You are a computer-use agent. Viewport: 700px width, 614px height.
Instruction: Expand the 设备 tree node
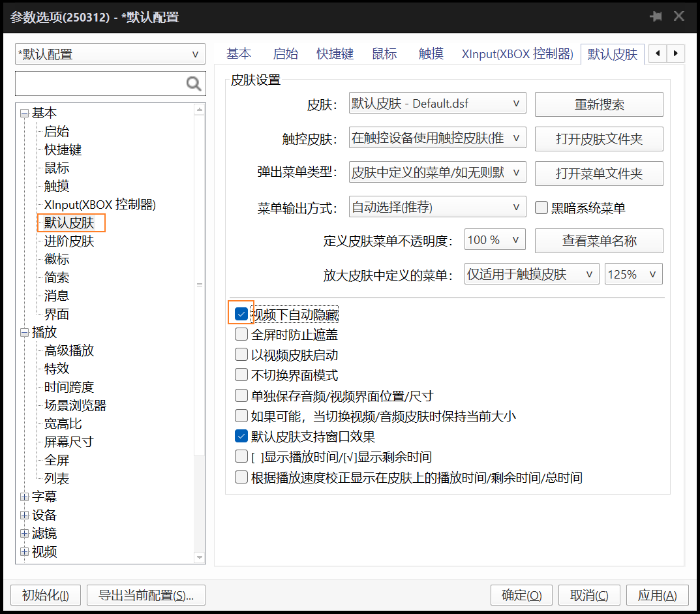pyautogui.click(x=25, y=515)
